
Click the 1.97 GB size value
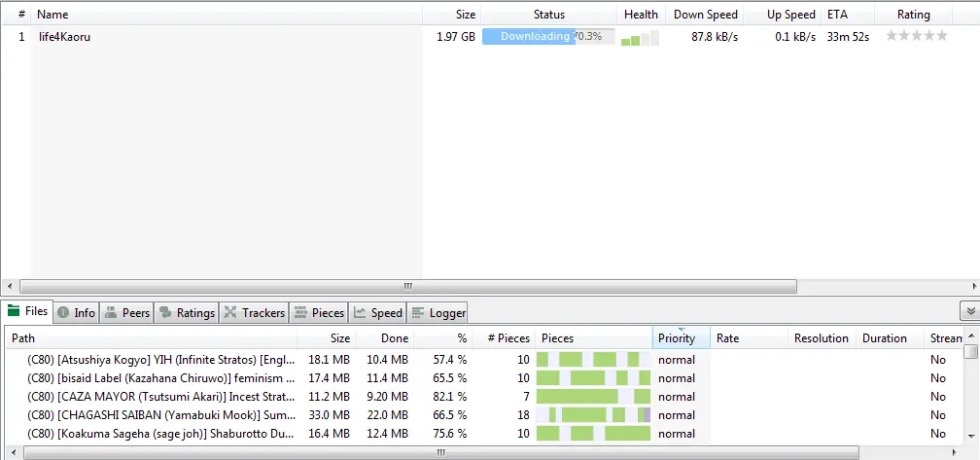[456, 37]
